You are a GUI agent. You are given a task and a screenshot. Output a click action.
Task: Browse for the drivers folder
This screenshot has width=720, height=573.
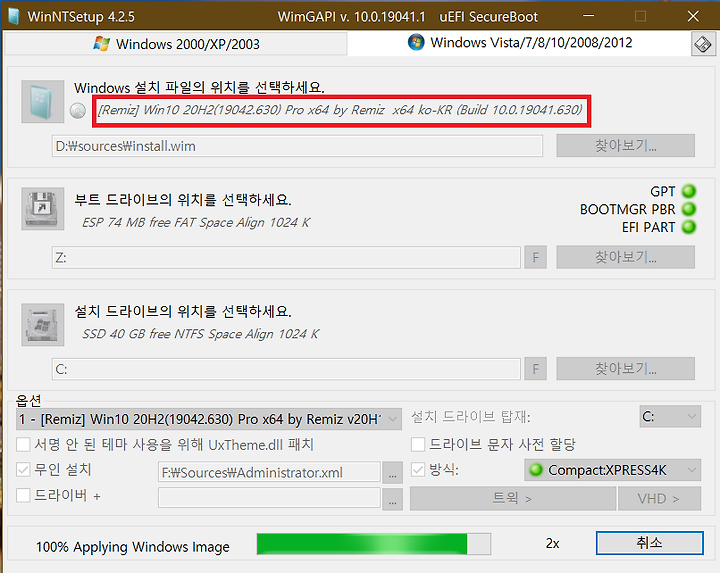tap(392, 499)
